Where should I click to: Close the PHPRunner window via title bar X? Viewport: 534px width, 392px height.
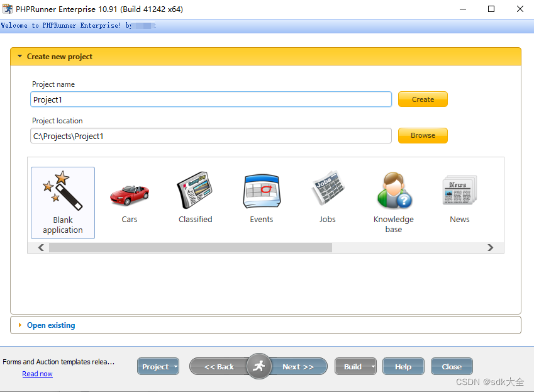[x=520, y=9]
